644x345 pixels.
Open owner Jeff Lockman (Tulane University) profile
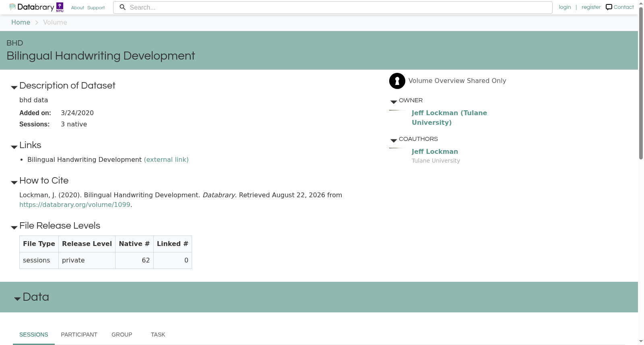point(449,118)
